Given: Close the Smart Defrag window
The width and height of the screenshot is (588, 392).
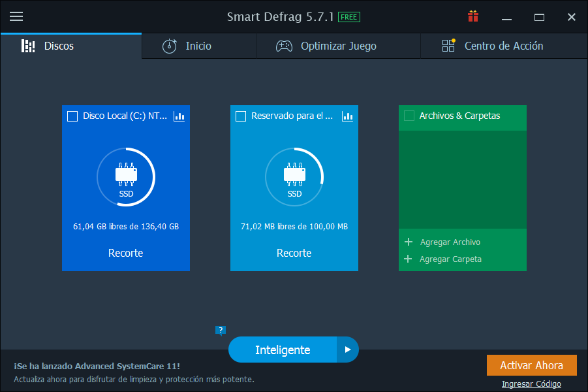Looking at the screenshot, I should (x=572, y=17).
